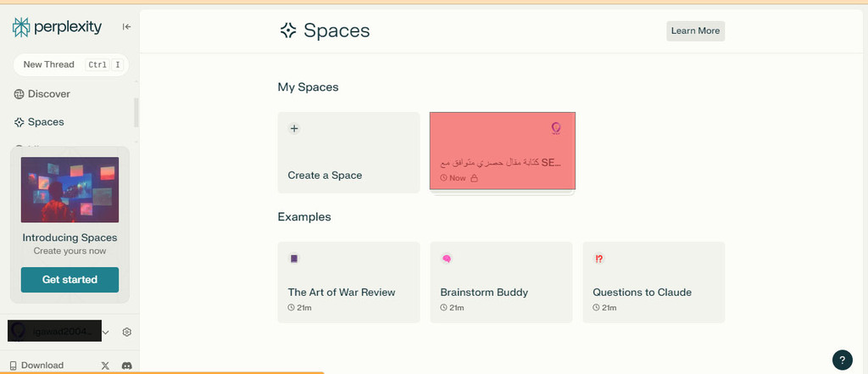
Task: Click the lightbulb icon on the SEO space
Action: [x=556, y=129]
